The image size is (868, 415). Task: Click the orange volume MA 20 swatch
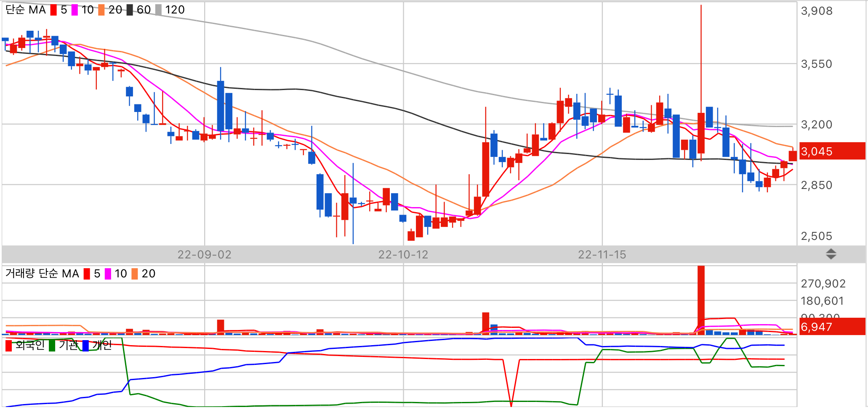click(x=135, y=274)
